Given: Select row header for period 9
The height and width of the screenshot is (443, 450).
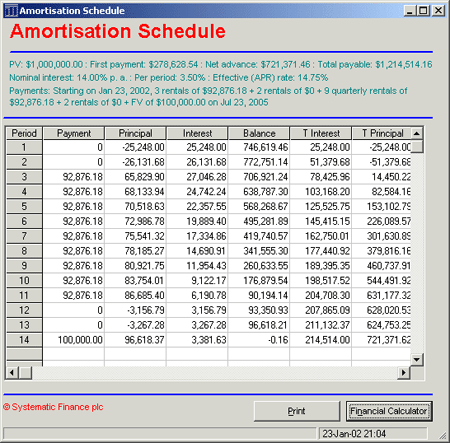Looking at the screenshot, I should (x=24, y=266).
